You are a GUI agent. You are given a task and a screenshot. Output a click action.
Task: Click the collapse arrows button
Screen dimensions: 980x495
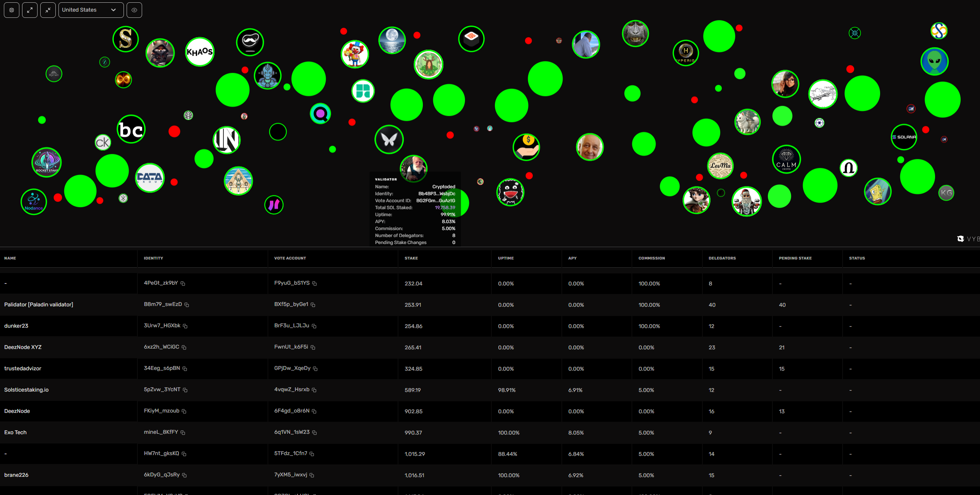tap(48, 10)
